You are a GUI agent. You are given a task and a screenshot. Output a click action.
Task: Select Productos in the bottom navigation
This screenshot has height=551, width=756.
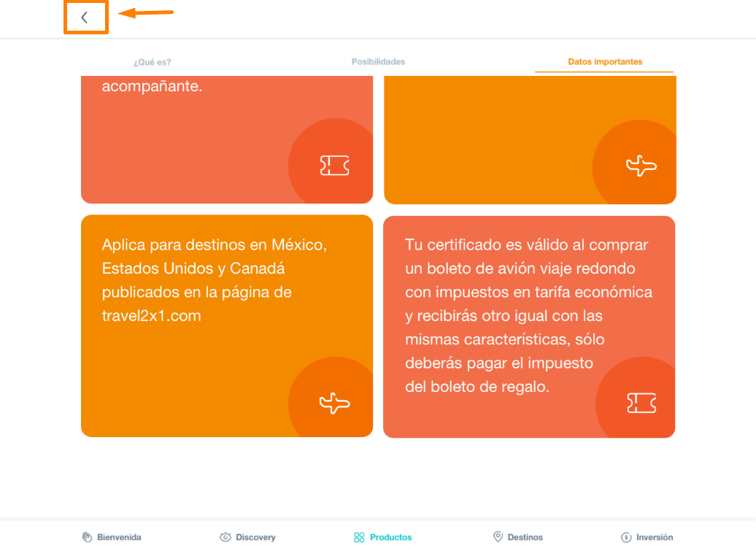[383, 537]
